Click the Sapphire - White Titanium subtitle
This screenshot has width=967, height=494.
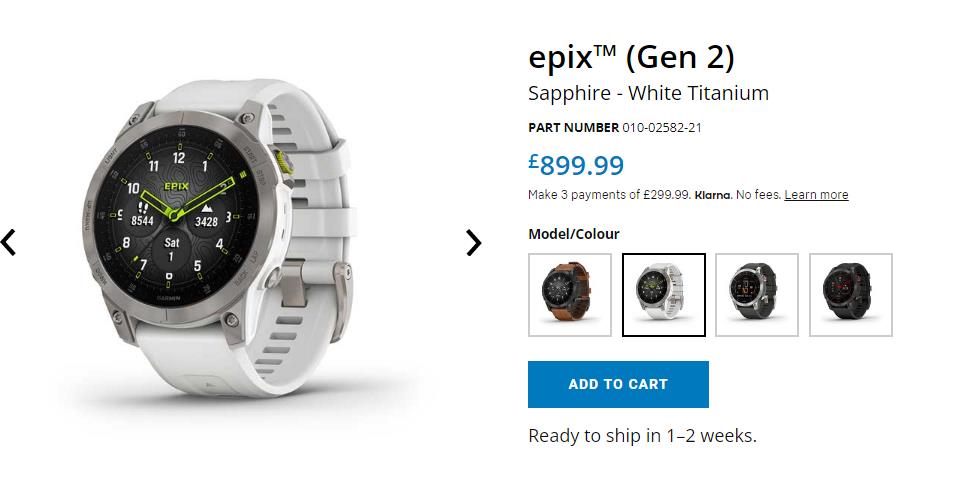[x=648, y=94]
